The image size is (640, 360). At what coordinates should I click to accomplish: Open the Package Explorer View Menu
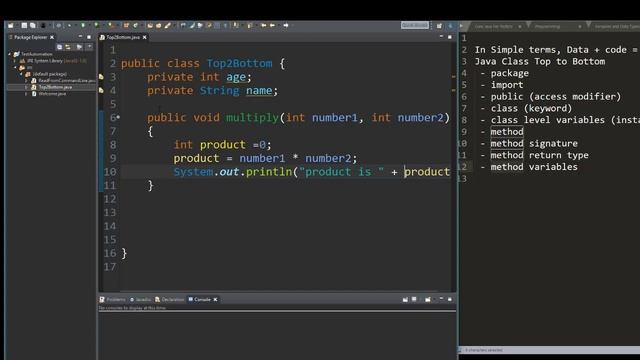coord(89,47)
